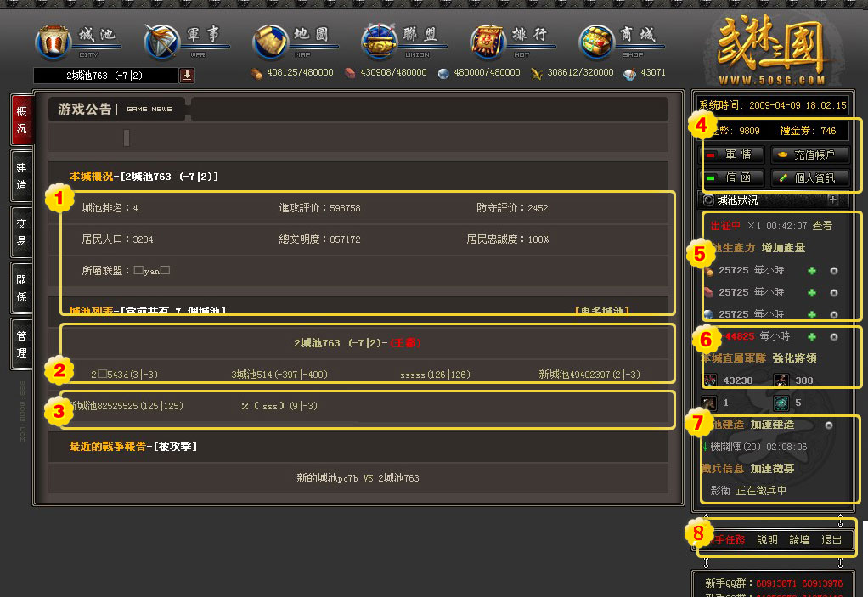Image resolution: width=868 pixels, height=597 pixels.
Task: Select city 543d (3|-3) in the list
Action: 125,375
